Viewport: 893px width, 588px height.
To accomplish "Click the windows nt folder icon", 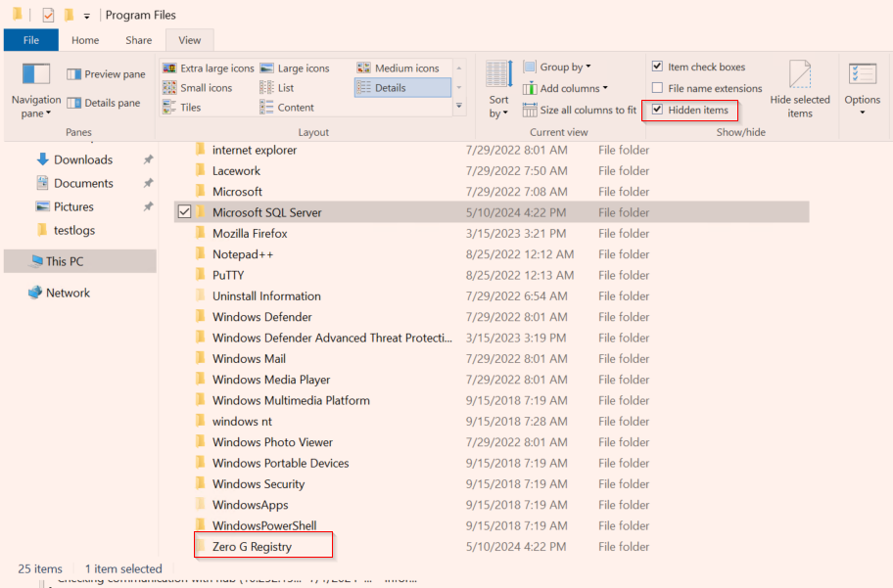I will (201, 421).
